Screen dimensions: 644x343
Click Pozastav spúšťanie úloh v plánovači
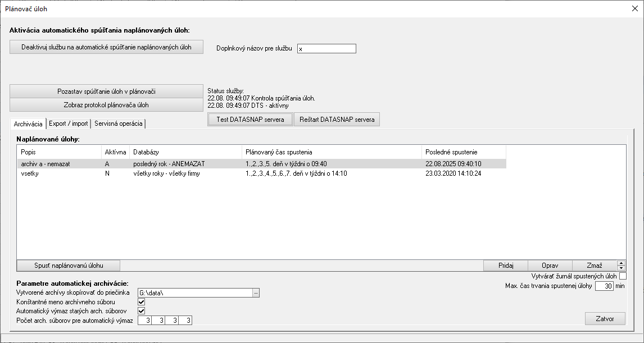(106, 91)
